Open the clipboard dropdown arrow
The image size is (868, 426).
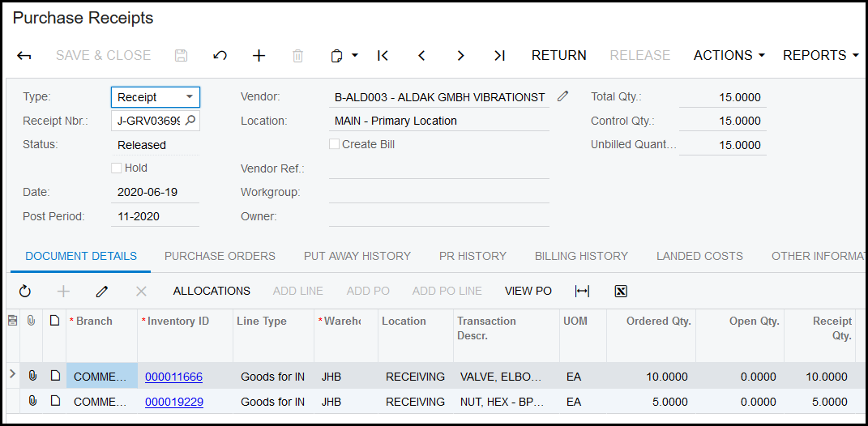click(355, 56)
